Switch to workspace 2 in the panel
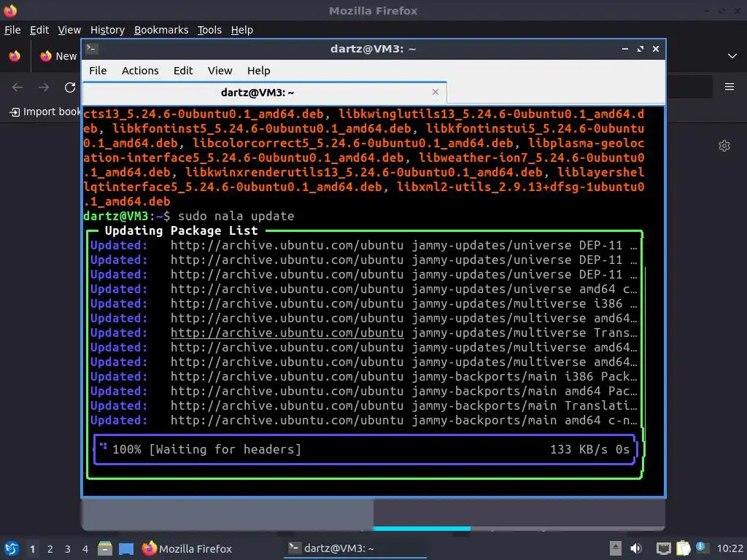Viewport: 747px width, 560px height. tap(50, 549)
